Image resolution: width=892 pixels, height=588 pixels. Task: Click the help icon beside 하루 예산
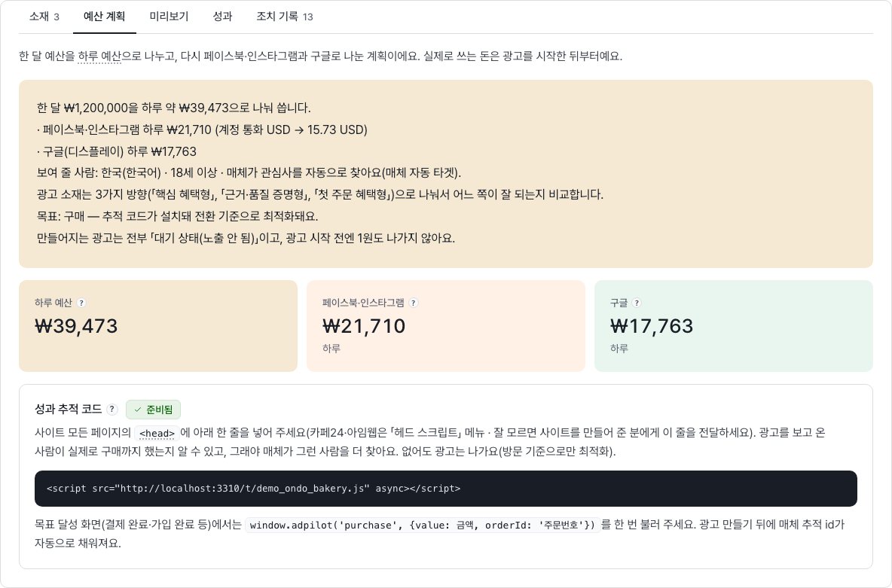[81, 303]
